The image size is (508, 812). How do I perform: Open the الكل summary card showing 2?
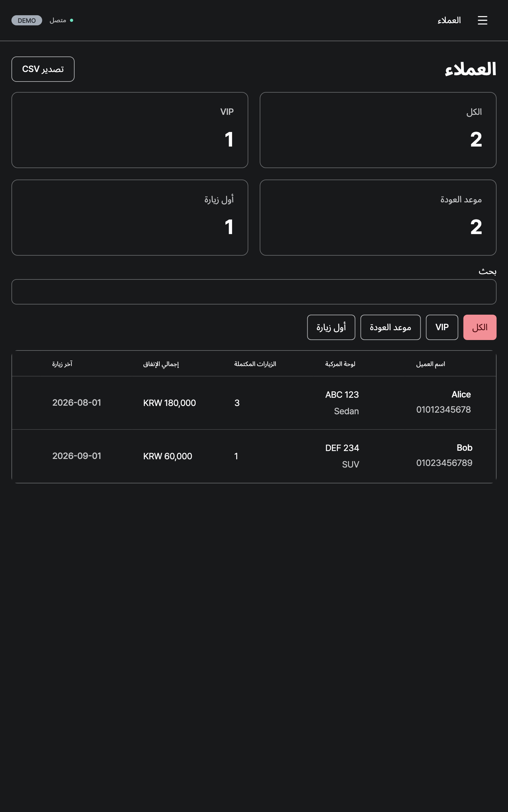(378, 130)
